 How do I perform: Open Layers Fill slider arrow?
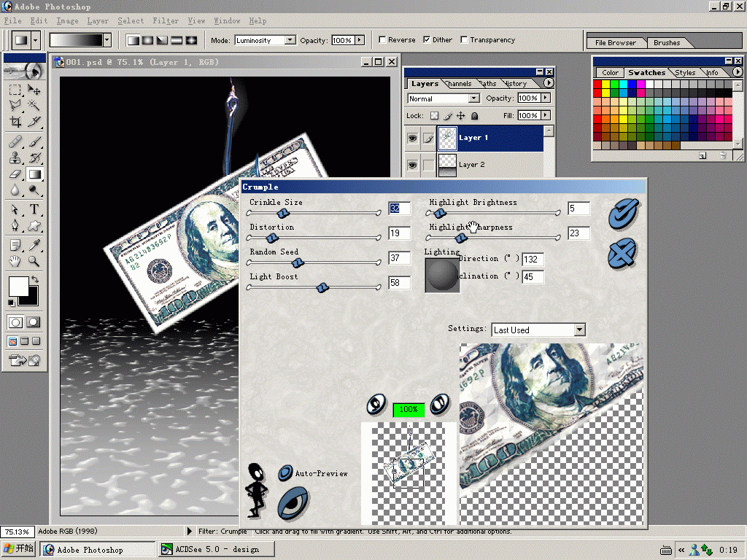pos(546,115)
